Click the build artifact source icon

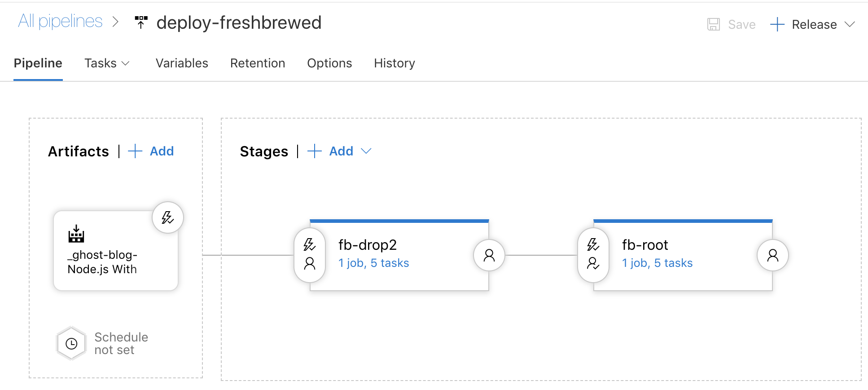[x=76, y=234]
